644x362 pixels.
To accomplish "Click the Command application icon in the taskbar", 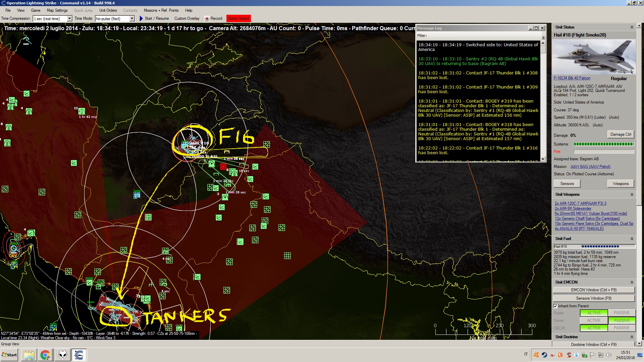I will [79, 355].
